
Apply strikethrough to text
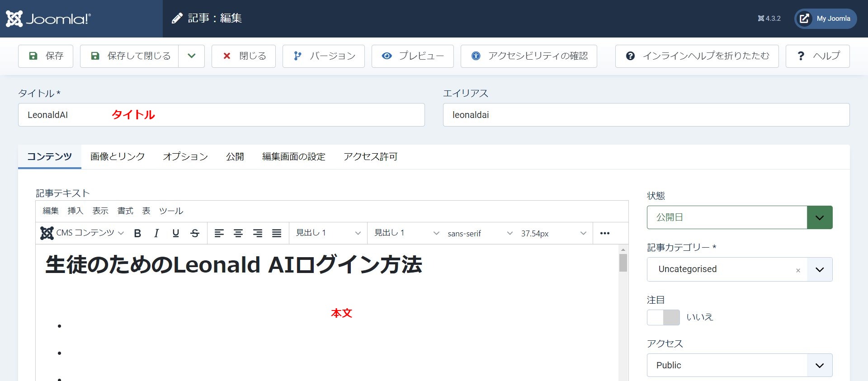[195, 233]
